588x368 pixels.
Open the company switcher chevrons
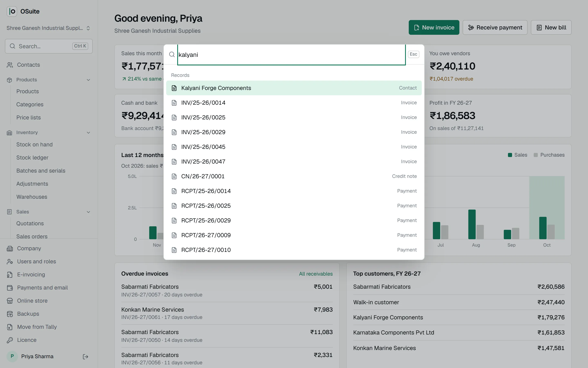(x=88, y=28)
